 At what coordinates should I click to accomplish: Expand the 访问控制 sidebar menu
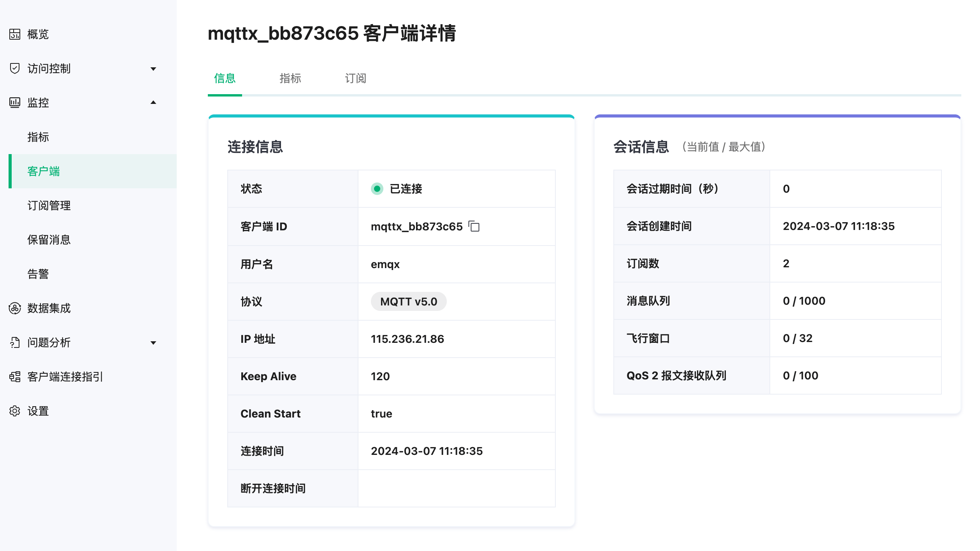[154, 68]
